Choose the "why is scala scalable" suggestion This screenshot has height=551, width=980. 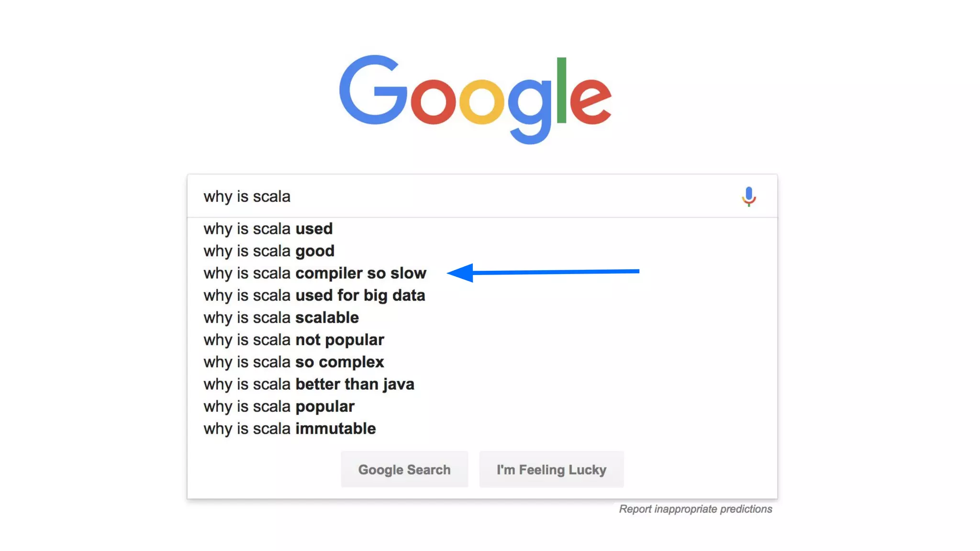pyautogui.click(x=281, y=318)
